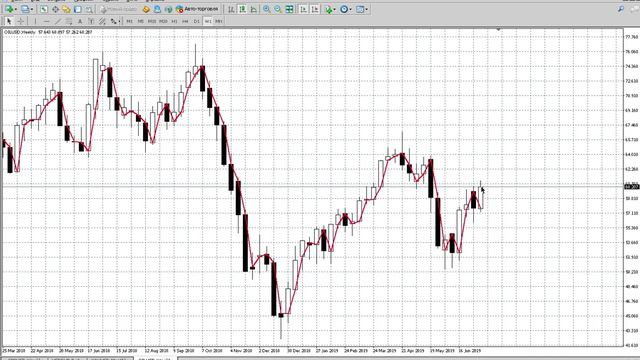
Task: Zoom in on the chart
Action: (x=267, y=9)
